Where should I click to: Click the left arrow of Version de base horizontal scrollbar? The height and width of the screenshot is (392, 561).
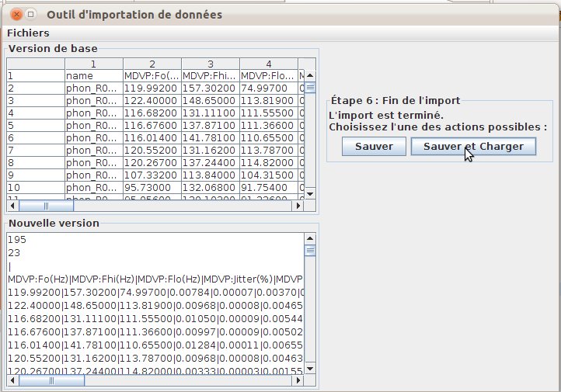pyautogui.click(x=12, y=206)
